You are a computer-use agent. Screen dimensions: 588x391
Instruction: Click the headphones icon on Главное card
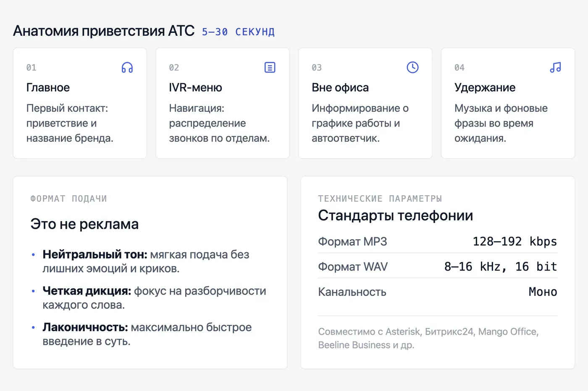[127, 67]
